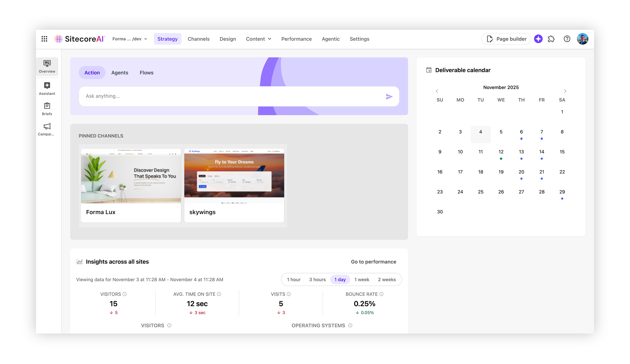Image resolution: width=630 pixels, height=364 pixels.
Task: Switch to the Agents tab
Action: 120,73
